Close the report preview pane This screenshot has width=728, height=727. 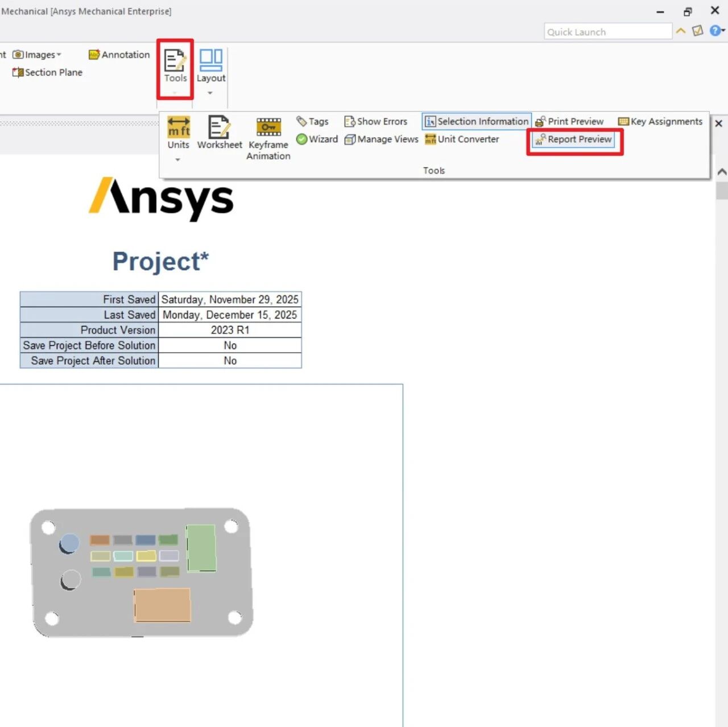719,123
